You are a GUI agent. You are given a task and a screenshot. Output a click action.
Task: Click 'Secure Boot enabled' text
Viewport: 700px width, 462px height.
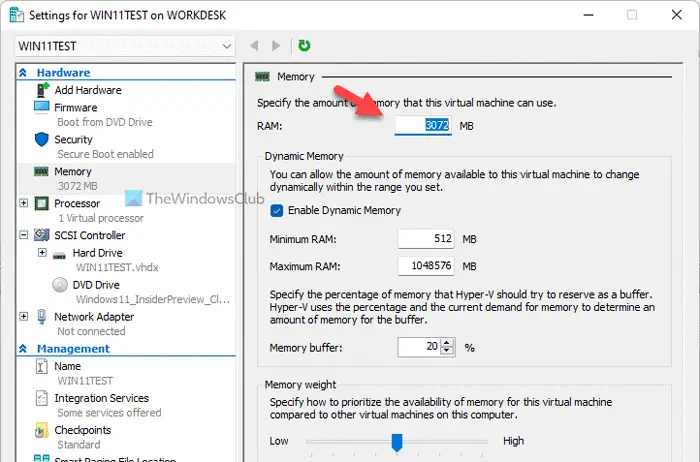(x=105, y=154)
